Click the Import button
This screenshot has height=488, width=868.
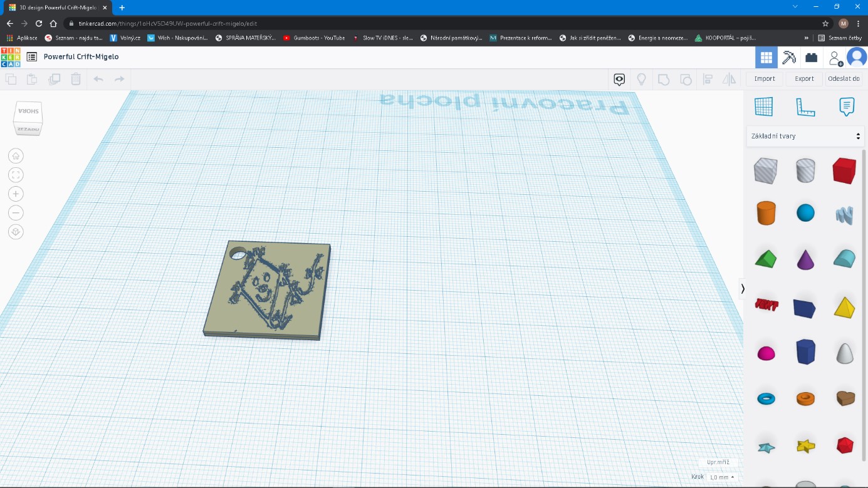coord(765,79)
